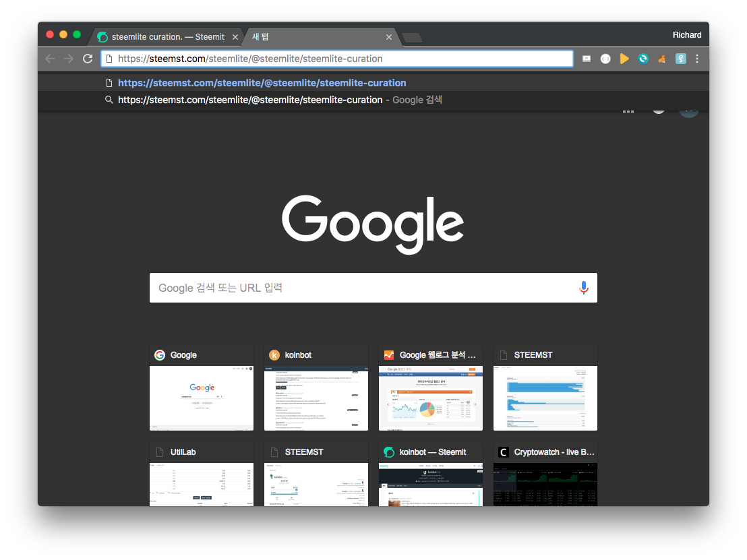This screenshot has width=747, height=560.
Task: Click the forward navigation arrow
Action: click(x=69, y=59)
